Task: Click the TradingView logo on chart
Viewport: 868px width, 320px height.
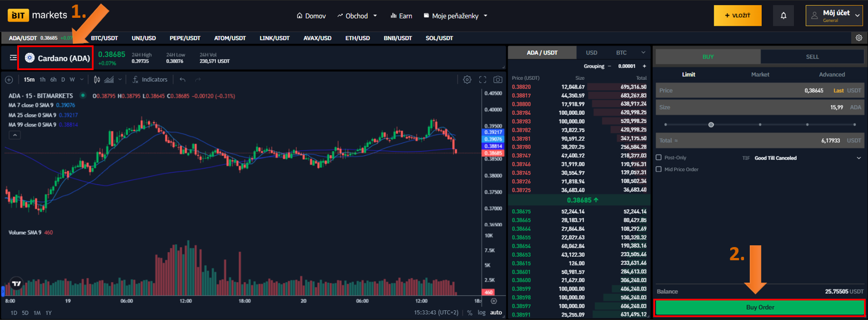Action: pos(16,284)
